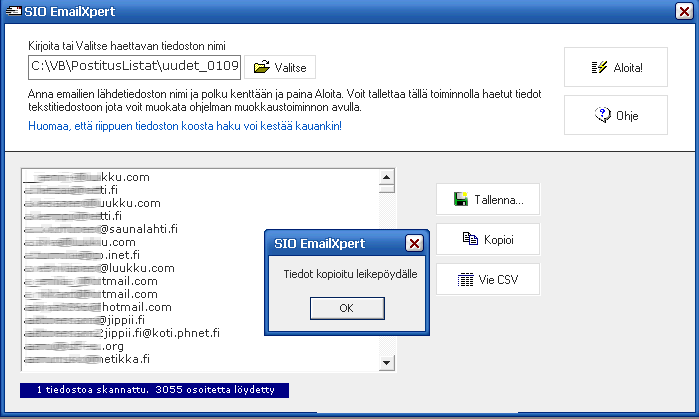Click the email list scrollbar up arrow
The image size is (699, 419).
click(386, 176)
